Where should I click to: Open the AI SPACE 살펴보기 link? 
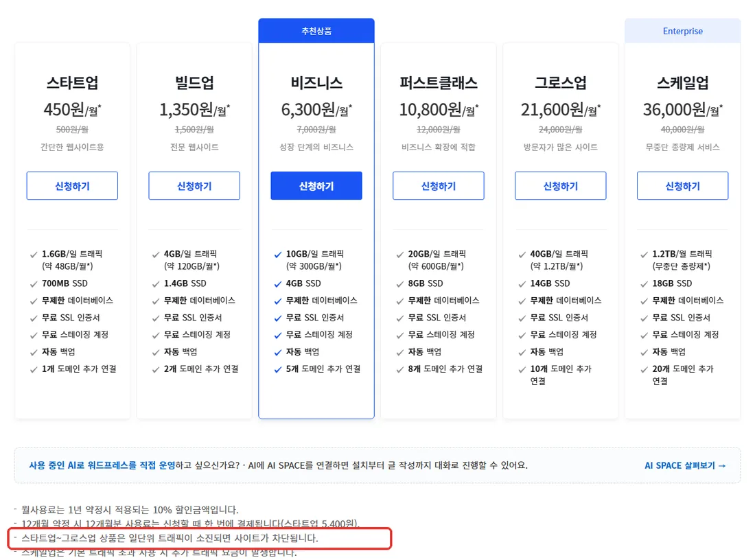pyautogui.click(x=685, y=465)
